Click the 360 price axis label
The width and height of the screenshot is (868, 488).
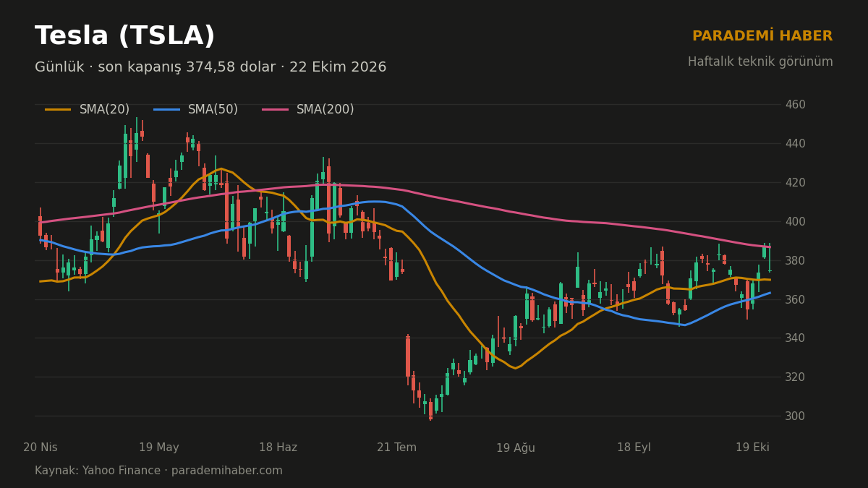[796, 299]
